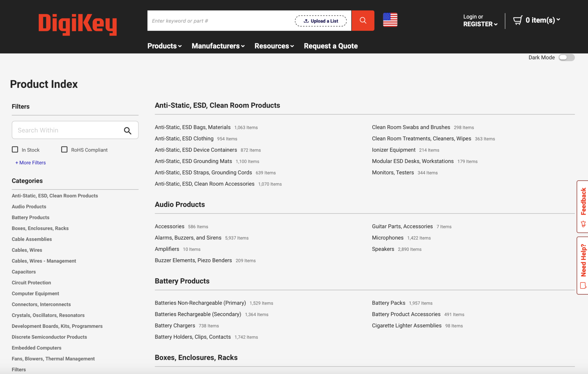Open the Need Help? side tab
The height and width of the screenshot is (374, 588).
(x=583, y=265)
